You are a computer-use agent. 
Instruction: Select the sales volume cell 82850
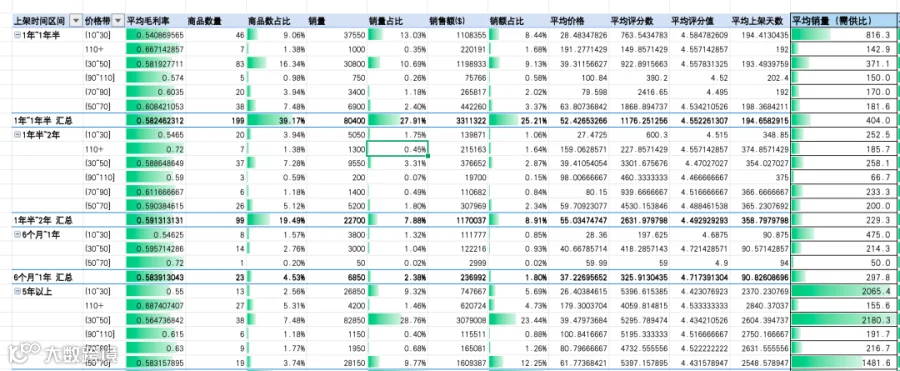[x=336, y=320]
